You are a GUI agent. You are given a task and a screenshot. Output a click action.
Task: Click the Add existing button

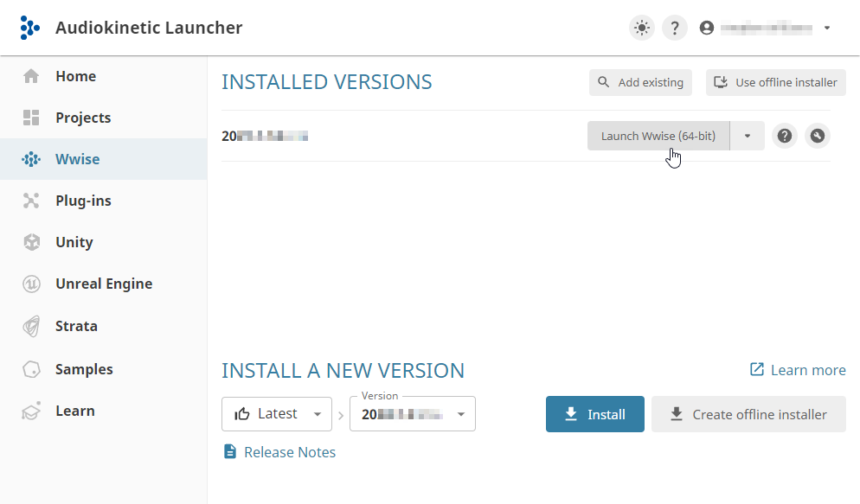tap(640, 83)
